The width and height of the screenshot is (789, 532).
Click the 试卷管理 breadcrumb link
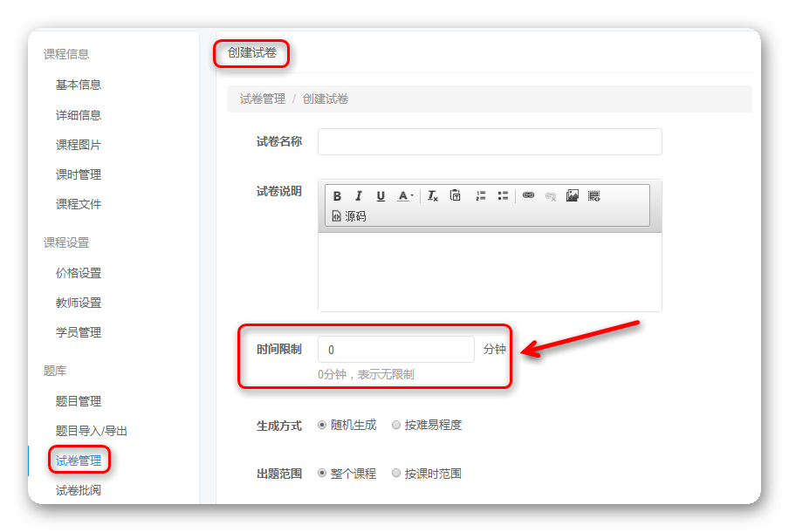click(x=263, y=99)
